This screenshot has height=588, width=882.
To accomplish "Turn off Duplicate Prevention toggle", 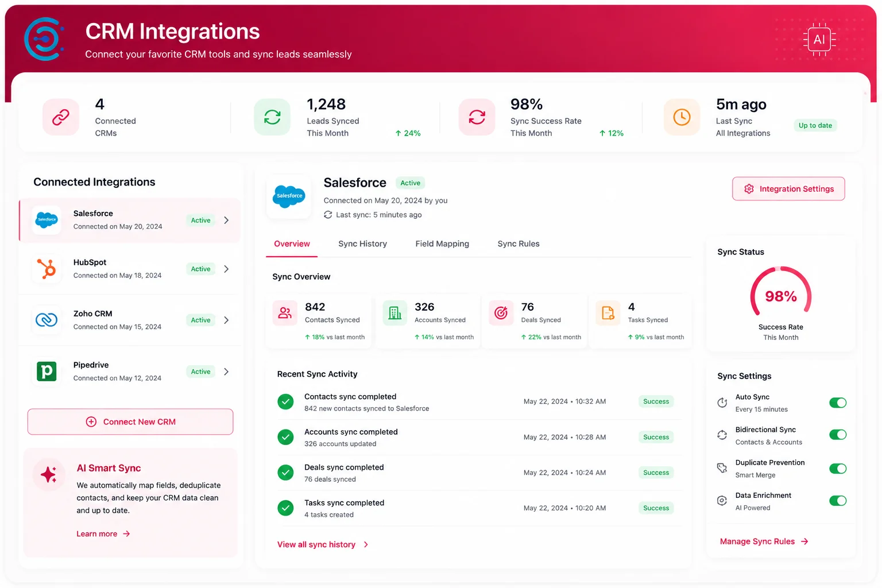I will pos(838,469).
